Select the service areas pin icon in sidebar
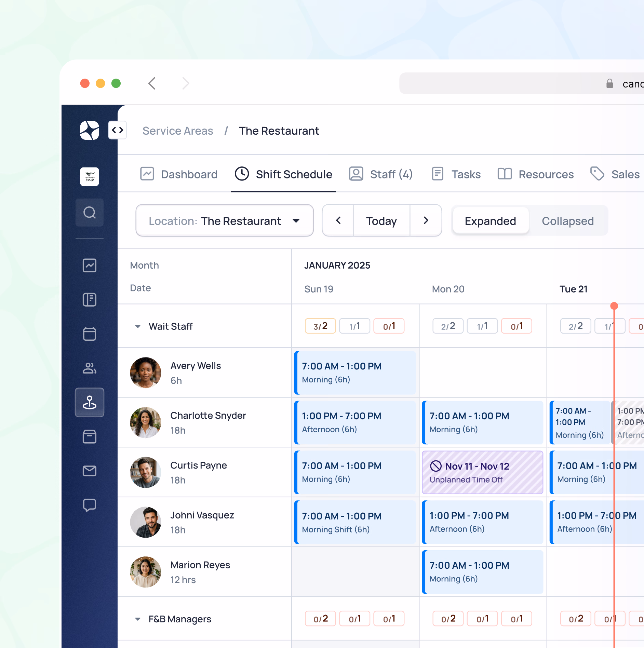The width and height of the screenshot is (644, 648). pyautogui.click(x=90, y=402)
